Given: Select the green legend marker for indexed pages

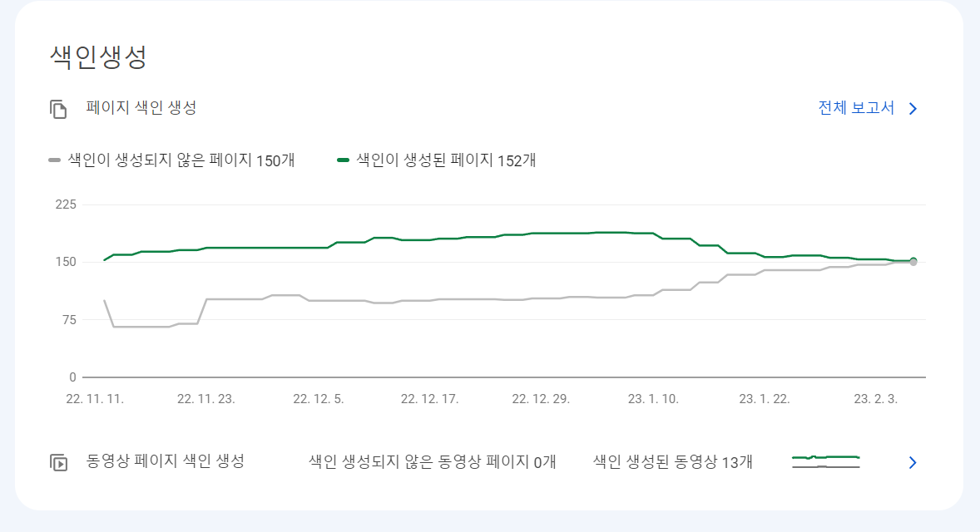Looking at the screenshot, I should click(x=342, y=159).
